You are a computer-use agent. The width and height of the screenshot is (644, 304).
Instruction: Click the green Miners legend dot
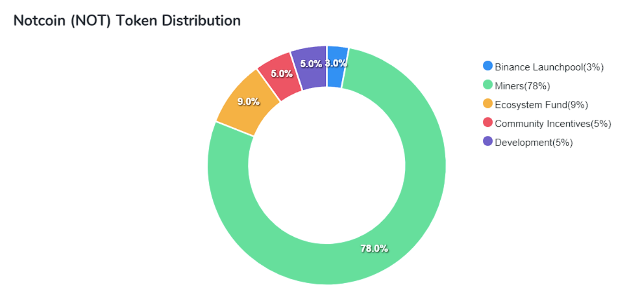point(487,85)
